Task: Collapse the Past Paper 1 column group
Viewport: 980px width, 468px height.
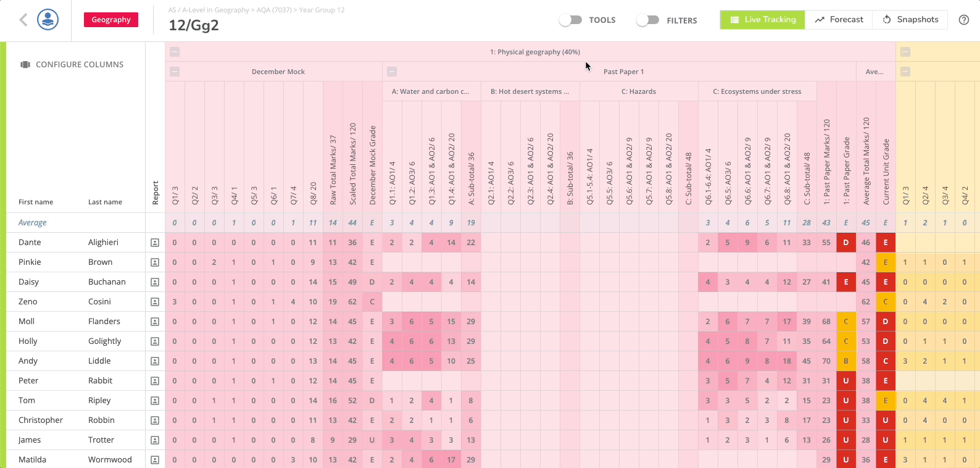Action: 392,72
